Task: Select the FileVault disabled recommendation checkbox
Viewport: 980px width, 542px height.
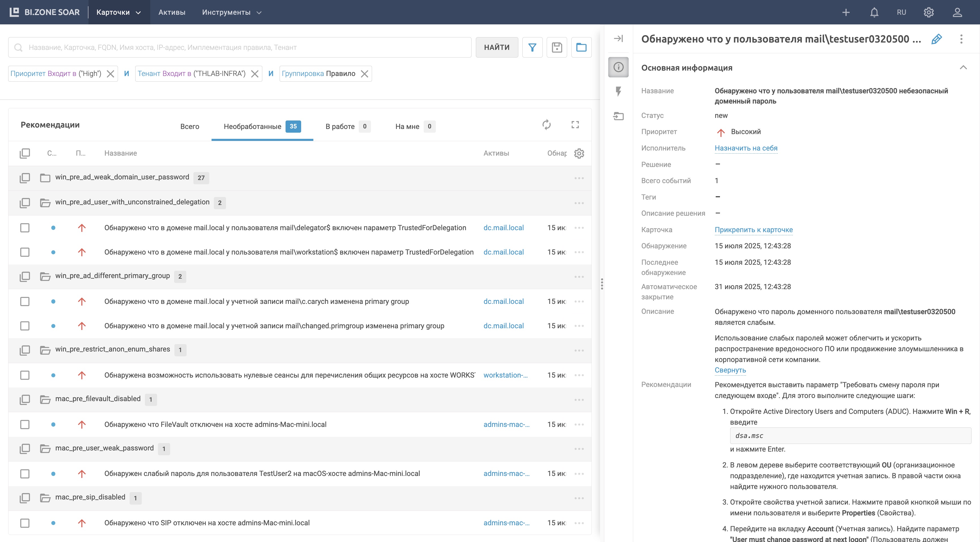Action: (x=25, y=424)
